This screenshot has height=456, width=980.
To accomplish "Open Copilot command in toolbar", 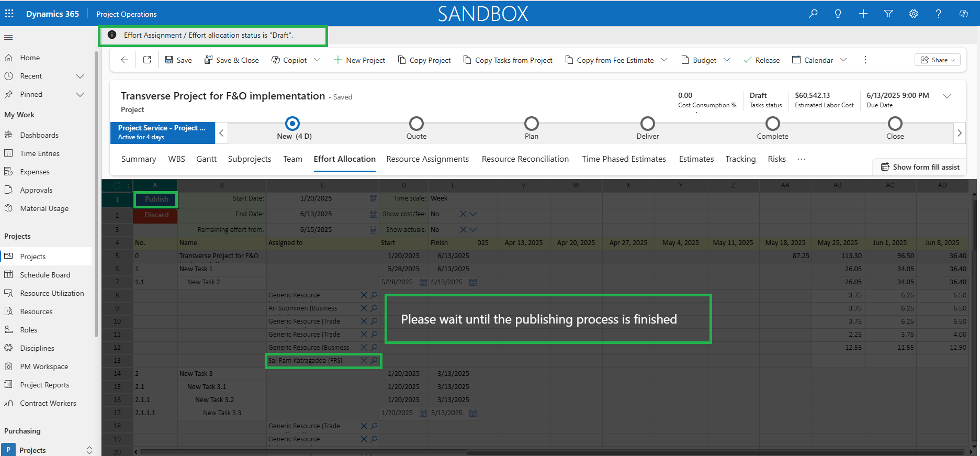I will pyautogui.click(x=289, y=60).
